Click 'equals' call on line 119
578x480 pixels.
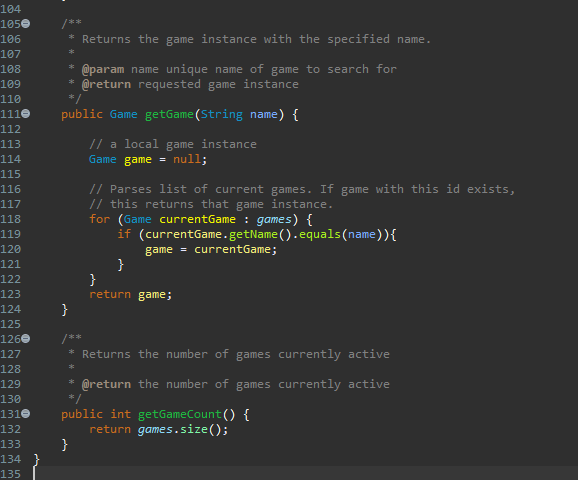pyautogui.click(x=320, y=234)
